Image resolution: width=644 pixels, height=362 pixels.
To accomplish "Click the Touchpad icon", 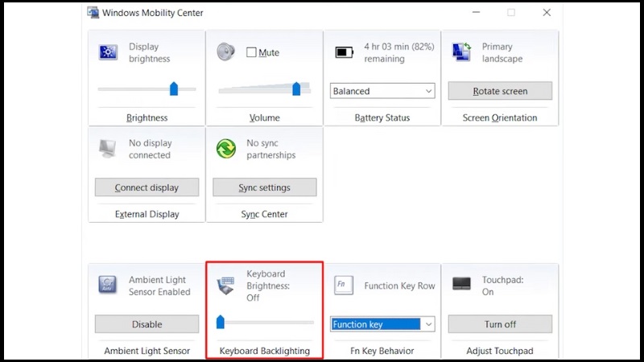I will 461,284.
